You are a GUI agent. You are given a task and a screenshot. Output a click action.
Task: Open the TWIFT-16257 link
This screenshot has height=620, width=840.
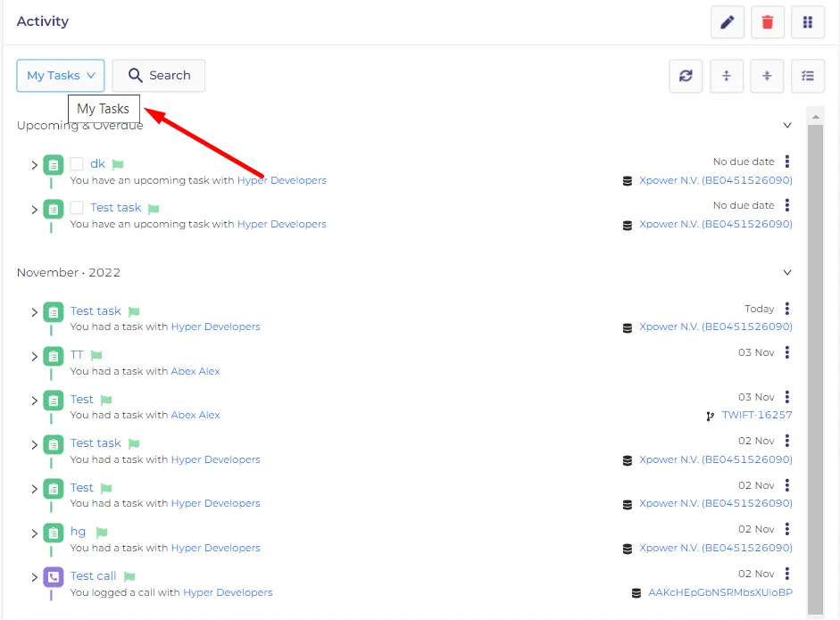[x=757, y=415]
